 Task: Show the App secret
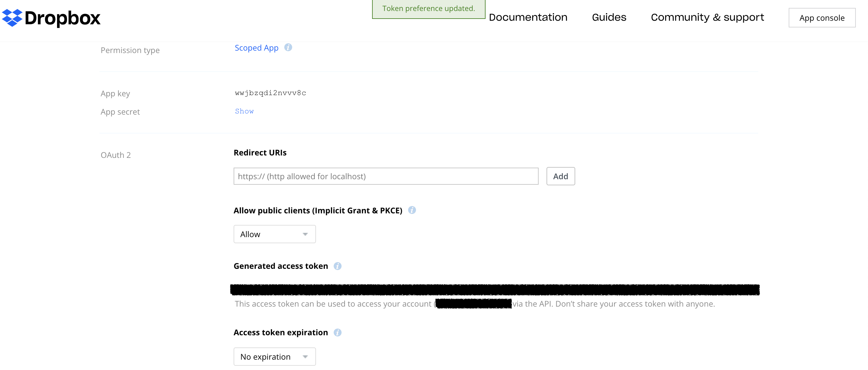point(244,111)
